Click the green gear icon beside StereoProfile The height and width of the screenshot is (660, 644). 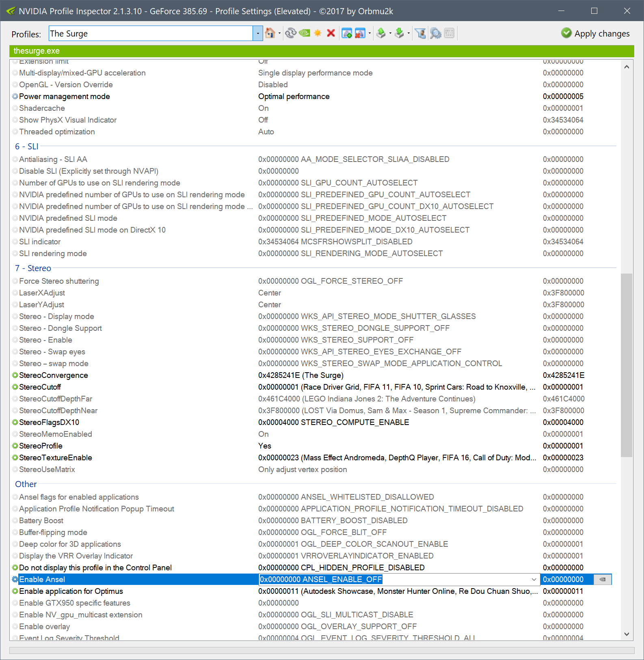coord(15,446)
